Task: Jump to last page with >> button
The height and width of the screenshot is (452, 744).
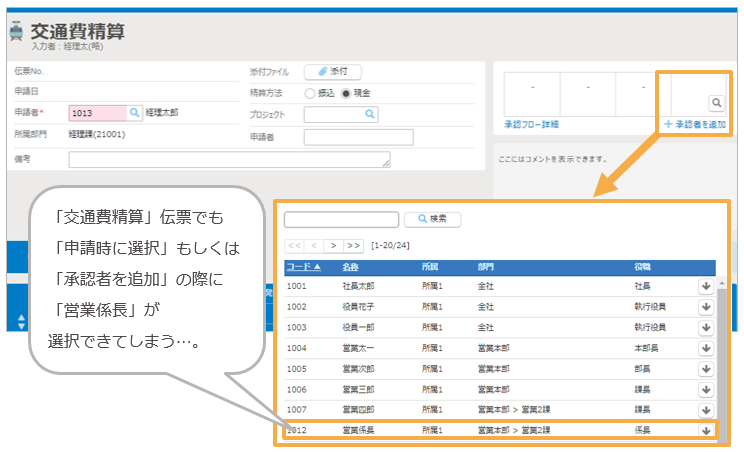Action: (x=353, y=245)
